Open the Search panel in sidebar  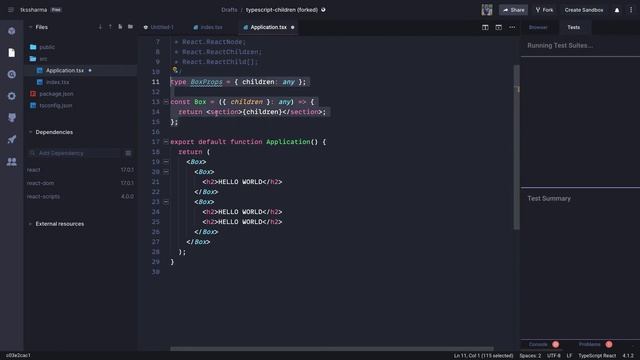12,74
